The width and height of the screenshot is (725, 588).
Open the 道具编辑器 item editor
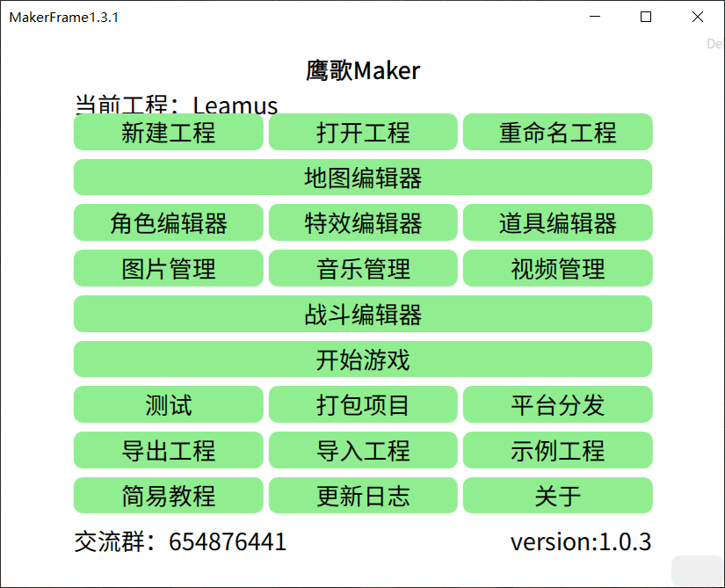(558, 222)
